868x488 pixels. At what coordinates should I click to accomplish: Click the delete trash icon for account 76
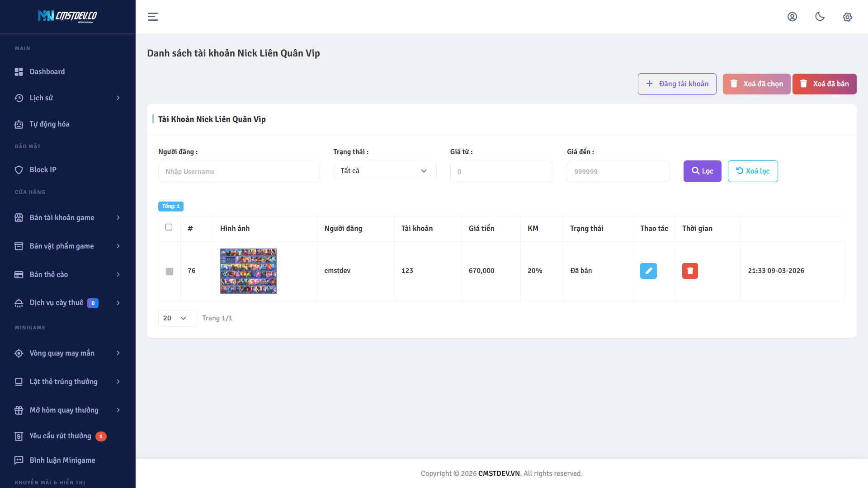[690, 271]
